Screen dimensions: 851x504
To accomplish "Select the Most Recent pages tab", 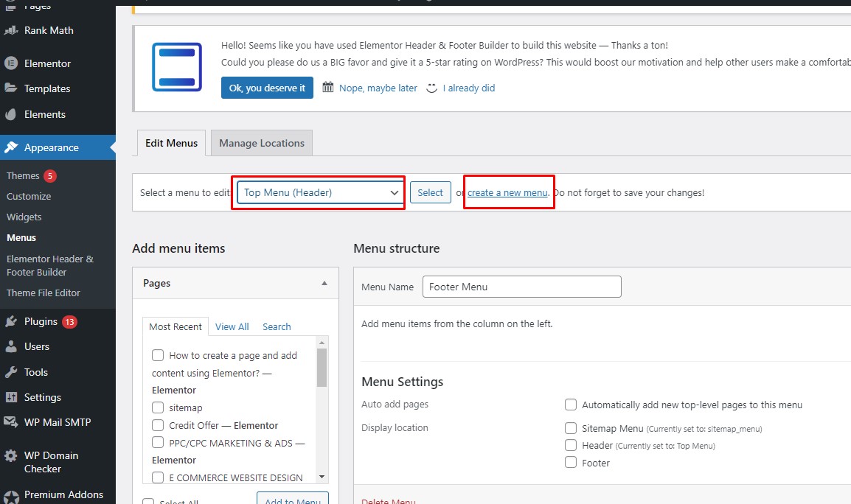I will click(176, 326).
